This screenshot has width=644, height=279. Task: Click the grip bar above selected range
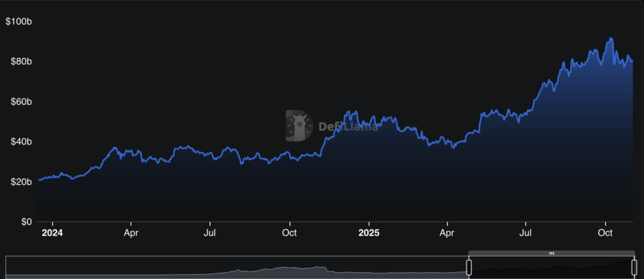coord(552,253)
